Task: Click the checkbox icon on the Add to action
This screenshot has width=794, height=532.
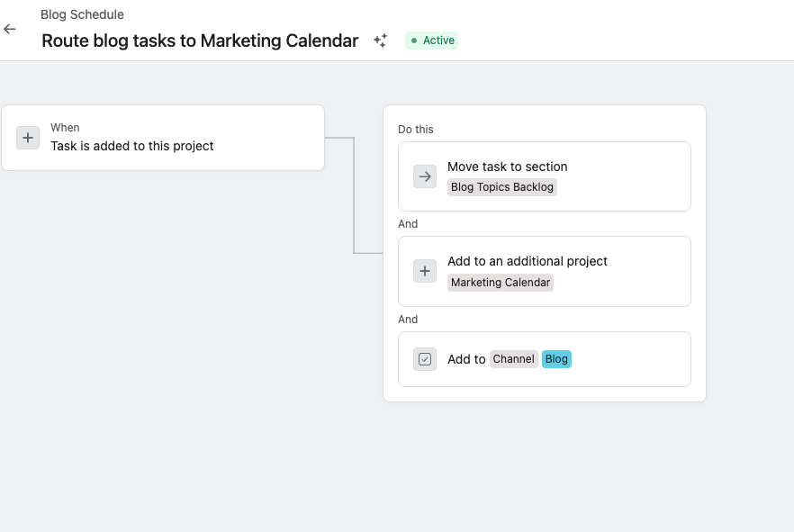Action: click(424, 359)
